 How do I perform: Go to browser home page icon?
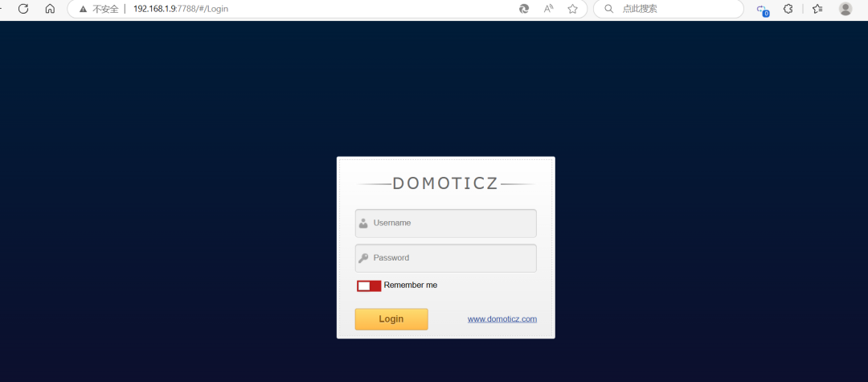pos(50,9)
